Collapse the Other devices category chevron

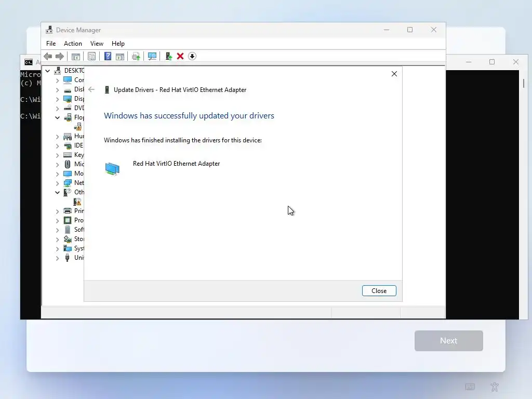coord(57,192)
